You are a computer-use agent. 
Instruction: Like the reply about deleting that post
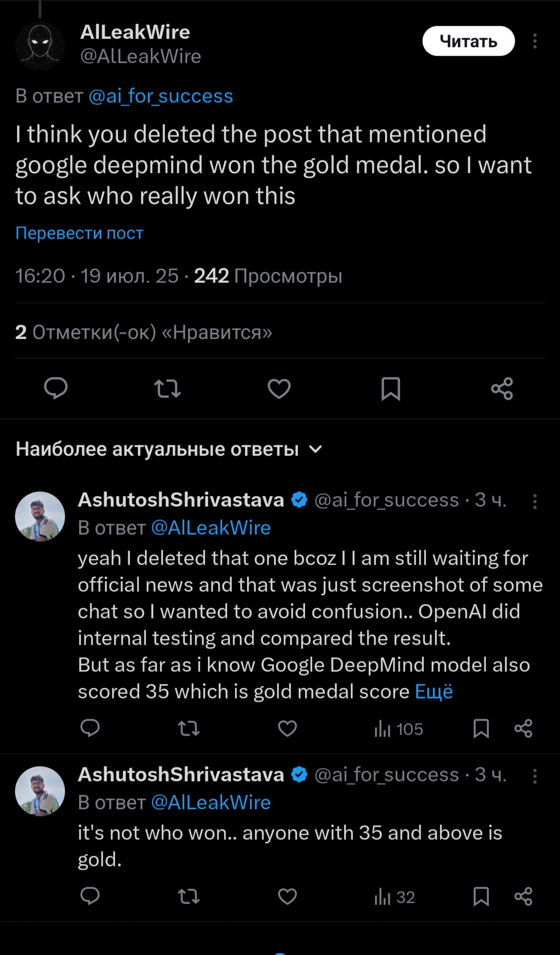[287, 728]
